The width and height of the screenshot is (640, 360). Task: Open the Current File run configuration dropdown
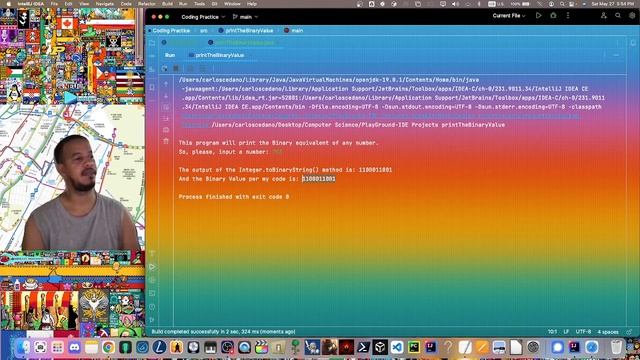[509, 16]
